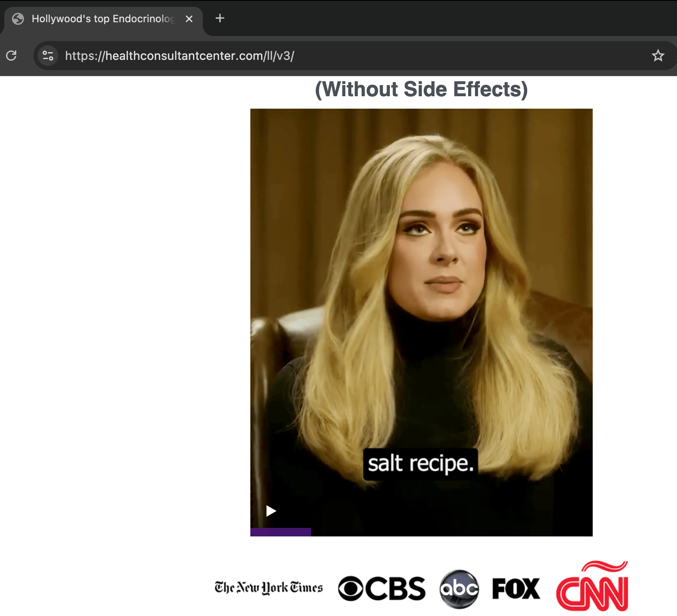Screen dimensions: 677x616
Task: Click the empty tab strip beside new tab button
Action: 428,18
